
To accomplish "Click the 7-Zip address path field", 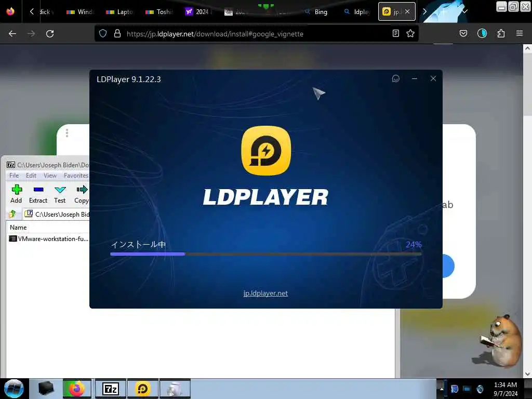I will pyautogui.click(x=56, y=214).
